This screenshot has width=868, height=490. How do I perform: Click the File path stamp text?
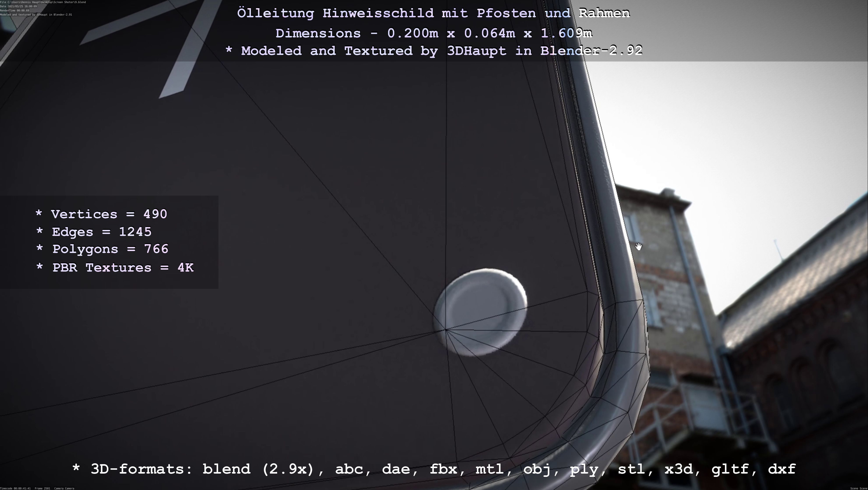[x=43, y=2]
